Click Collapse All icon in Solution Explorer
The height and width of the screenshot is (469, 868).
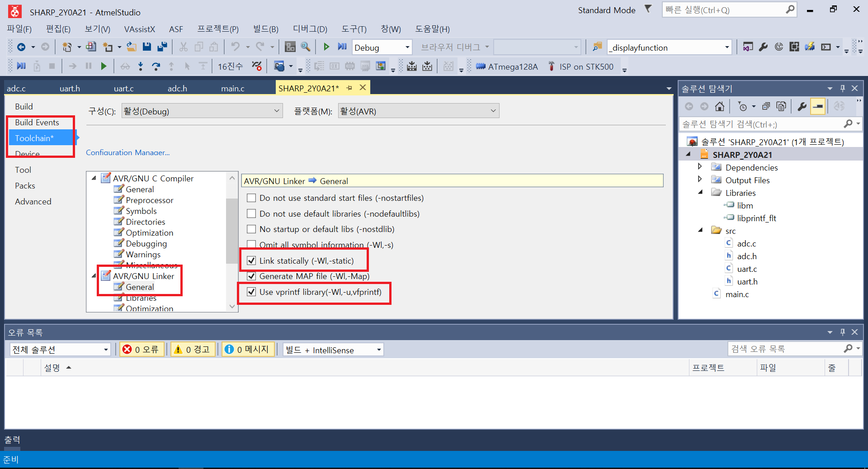[766, 106]
